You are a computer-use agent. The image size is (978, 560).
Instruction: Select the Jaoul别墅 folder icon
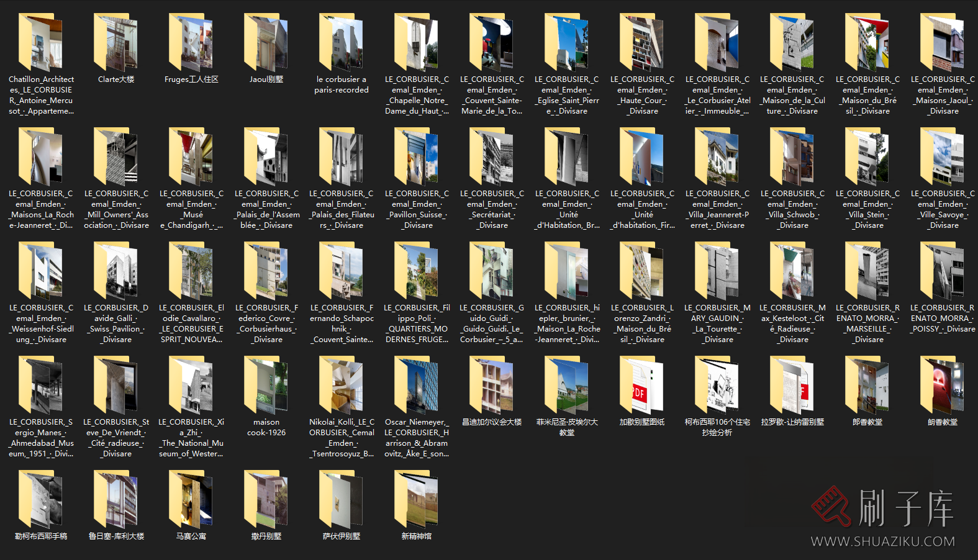(x=266, y=43)
